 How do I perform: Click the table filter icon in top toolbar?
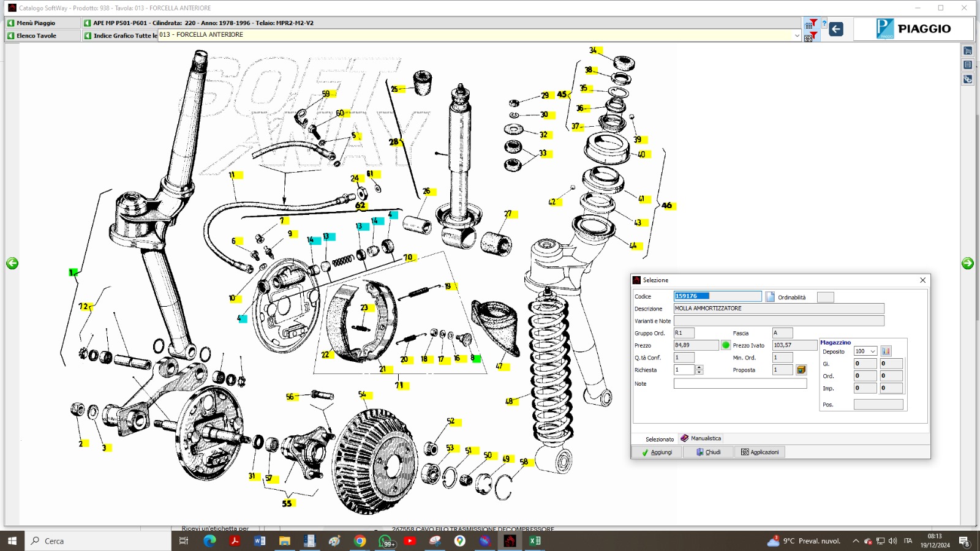[x=810, y=24]
